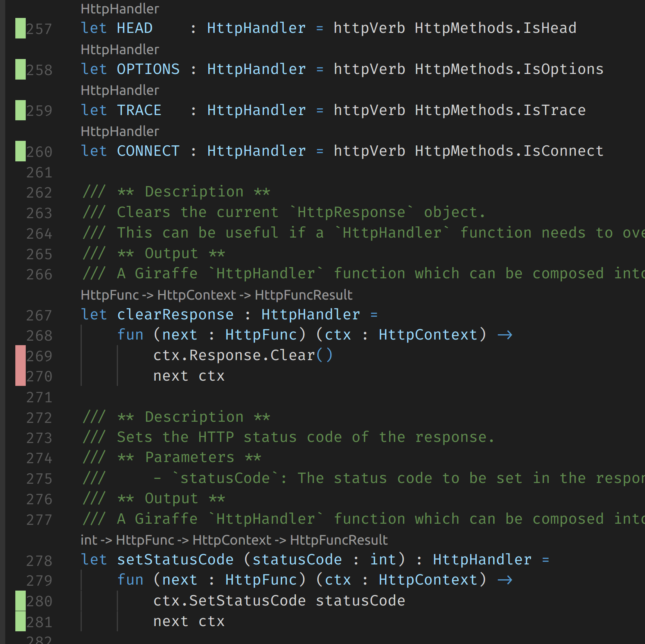Click the HttpHandler code lens above OPTIONS
The image size is (645, 644).
coord(120,49)
